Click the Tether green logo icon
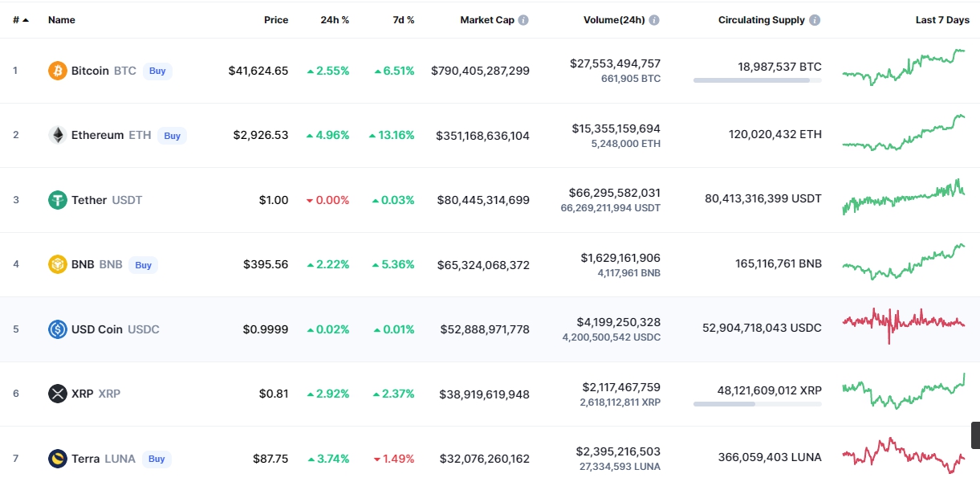This screenshot has height=486, width=980. coord(57,200)
